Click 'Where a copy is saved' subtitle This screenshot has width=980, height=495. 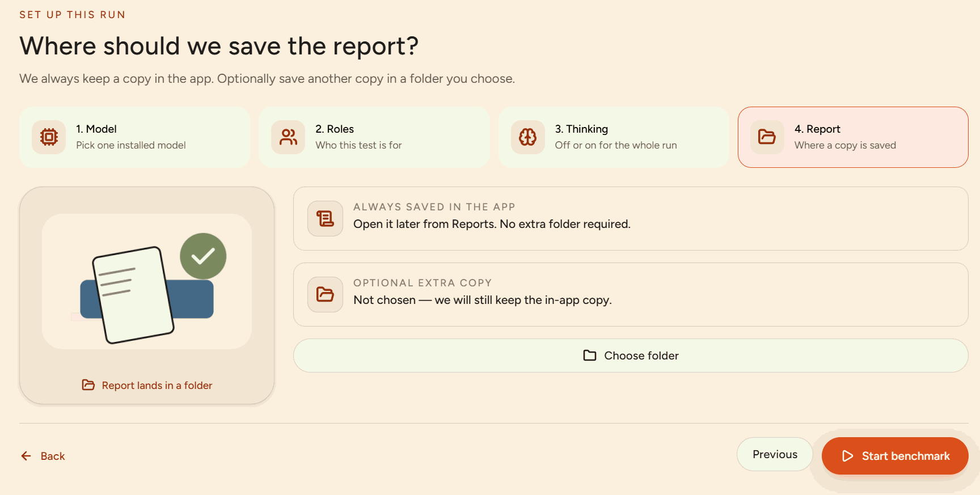click(845, 145)
